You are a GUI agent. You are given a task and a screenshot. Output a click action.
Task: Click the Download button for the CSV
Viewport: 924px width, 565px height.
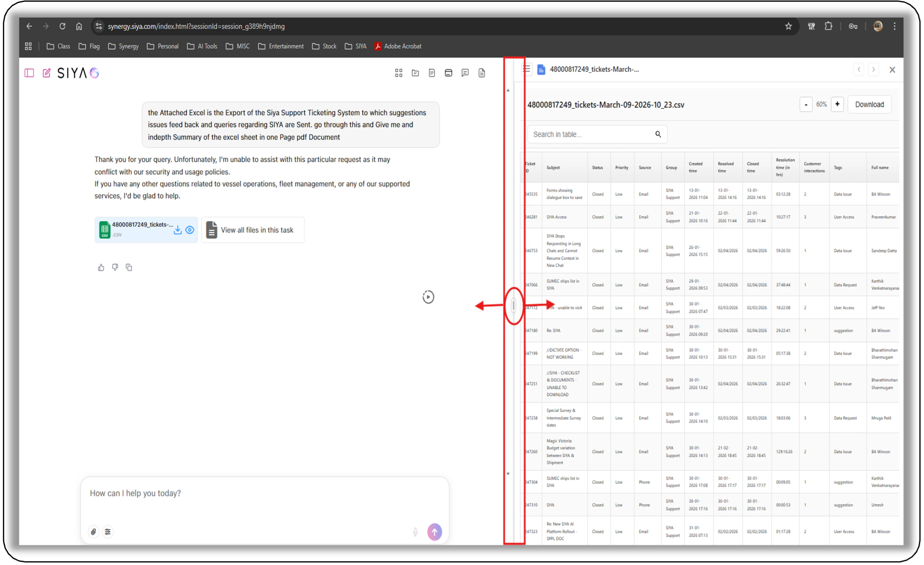click(870, 105)
